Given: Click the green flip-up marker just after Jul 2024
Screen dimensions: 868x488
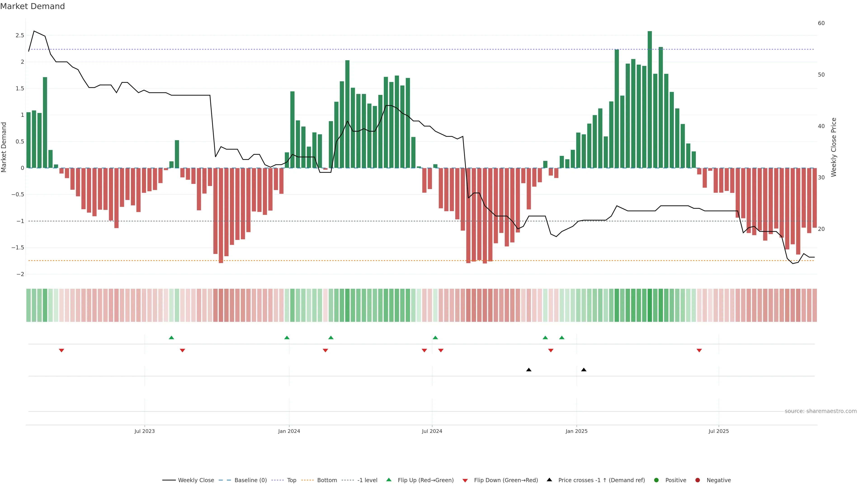Looking at the screenshot, I should coord(435,338).
